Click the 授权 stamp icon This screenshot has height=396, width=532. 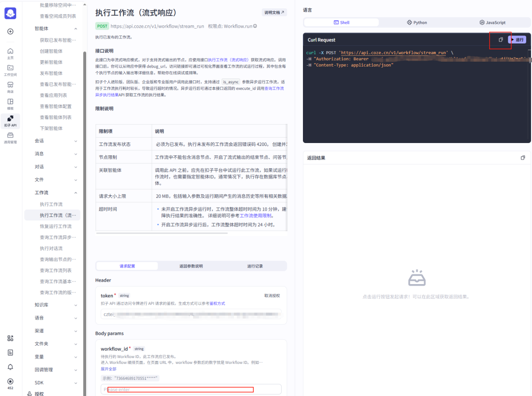30,394
